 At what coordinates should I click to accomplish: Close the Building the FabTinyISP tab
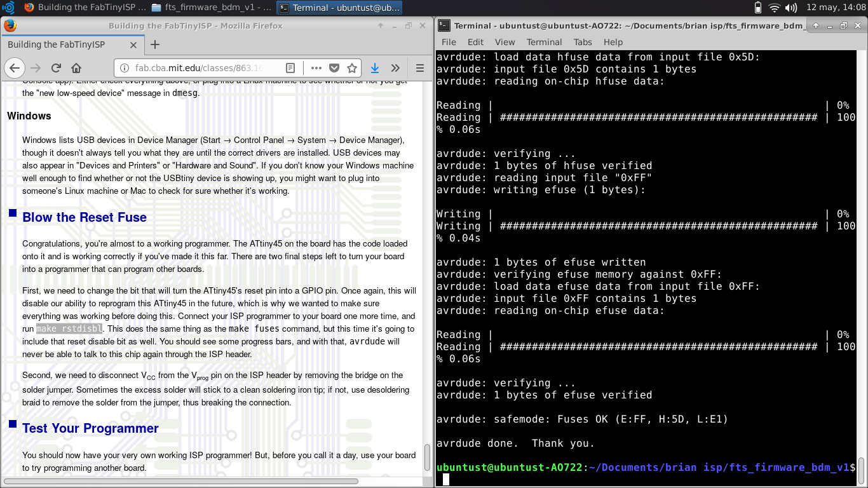(x=133, y=45)
